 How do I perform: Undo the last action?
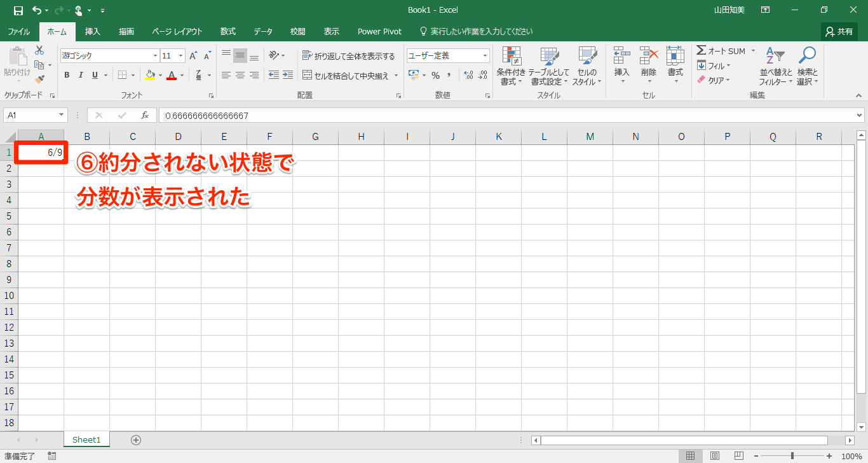coord(36,10)
